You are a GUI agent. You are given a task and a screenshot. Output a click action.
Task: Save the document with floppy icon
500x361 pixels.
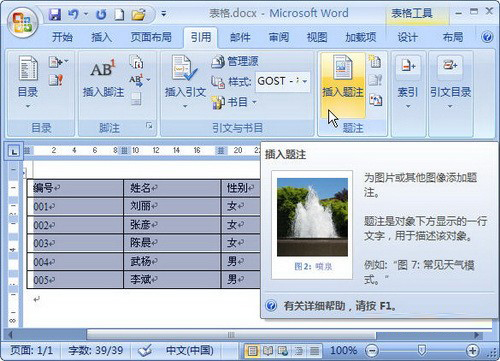[x=55, y=15]
